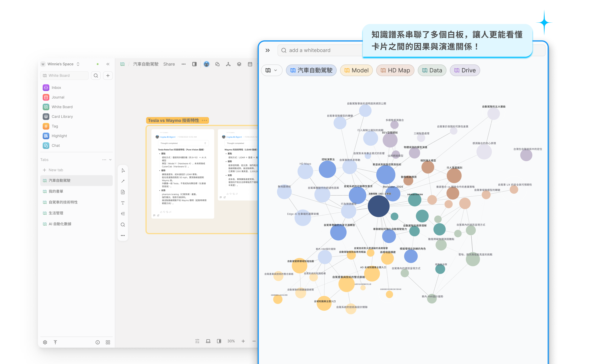591x364 pixels.
Task: Click the calendar icon in top toolbar
Action: pyautogui.click(x=250, y=64)
